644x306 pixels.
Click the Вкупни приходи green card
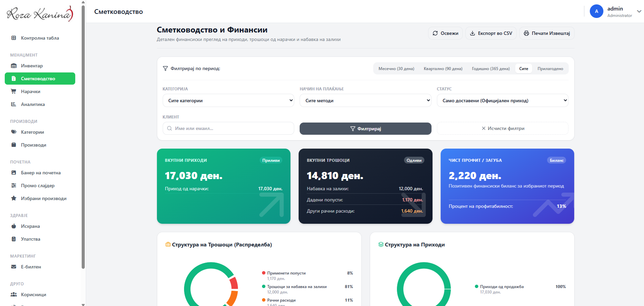tap(224, 186)
